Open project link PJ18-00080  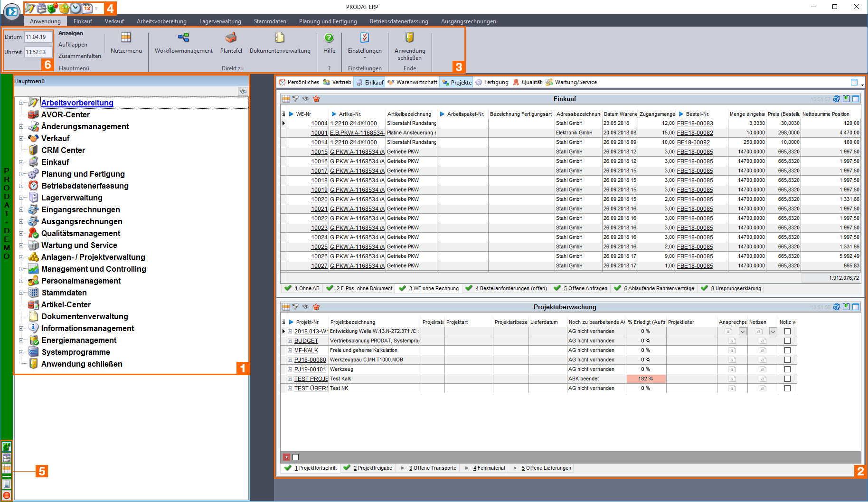(x=310, y=360)
